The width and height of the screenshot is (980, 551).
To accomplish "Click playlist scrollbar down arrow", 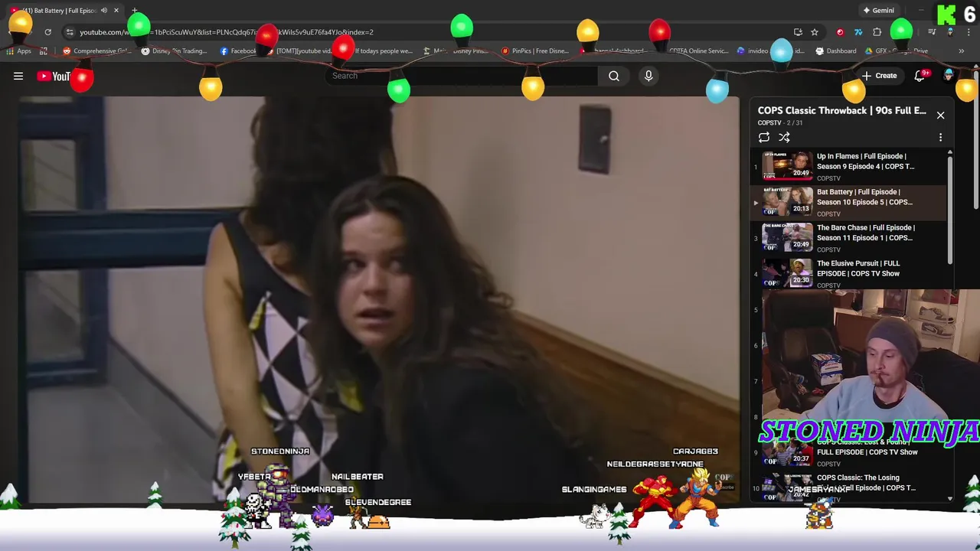I will coord(950,499).
